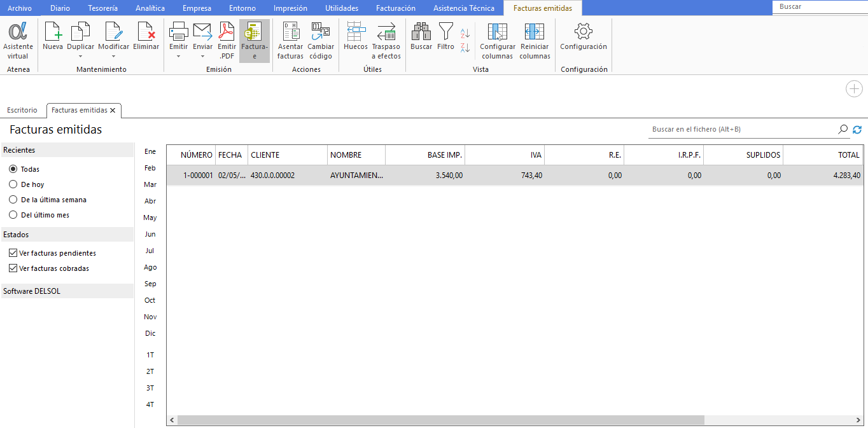This screenshot has height=428, width=868.
Task: Open the Huecos tool
Action: coord(356,37)
